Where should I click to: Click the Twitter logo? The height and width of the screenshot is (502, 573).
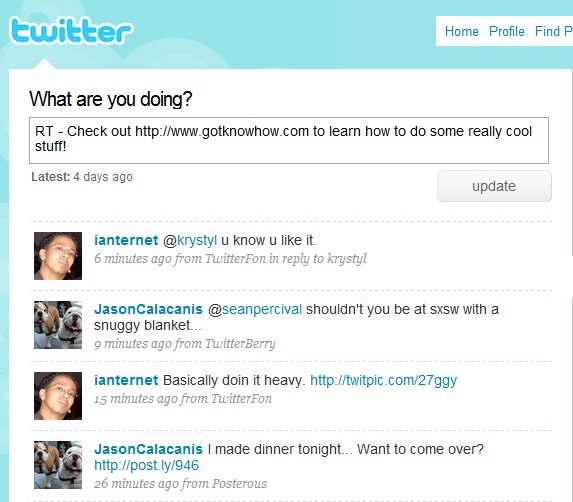click(x=71, y=31)
